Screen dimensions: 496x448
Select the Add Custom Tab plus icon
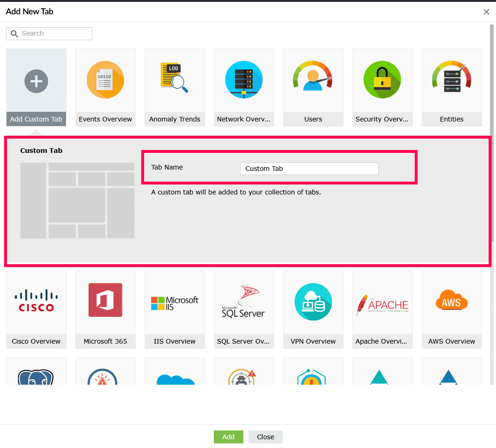click(x=36, y=81)
